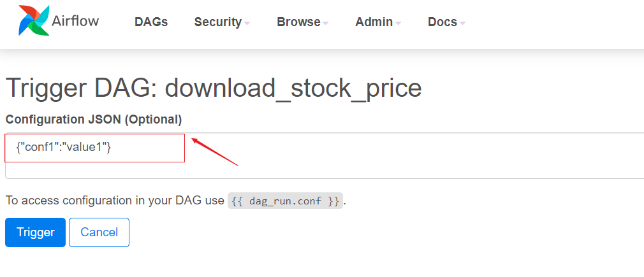Expand the caret next to Docs
The height and width of the screenshot is (277, 644).
462,23
